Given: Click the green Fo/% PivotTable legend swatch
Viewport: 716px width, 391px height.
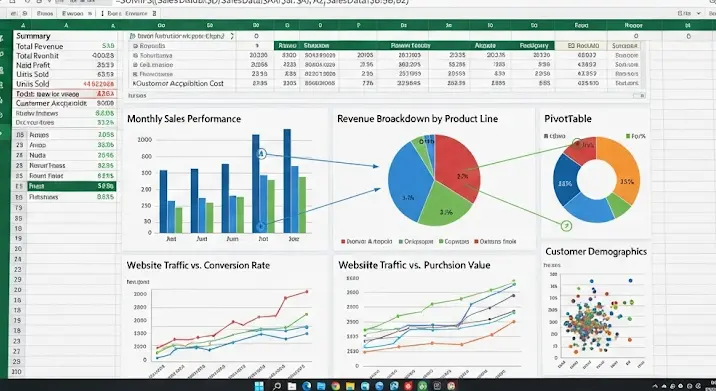Looking at the screenshot, I should [628, 136].
